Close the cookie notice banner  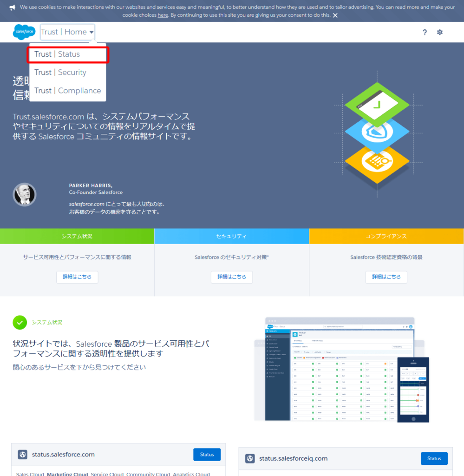point(335,15)
